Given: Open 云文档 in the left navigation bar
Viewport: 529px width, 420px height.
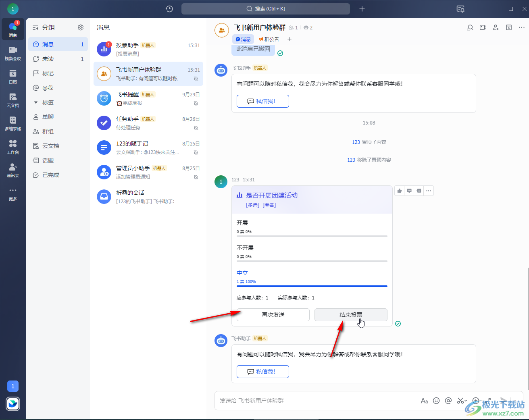Looking at the screenshot, I should (13, 100).
